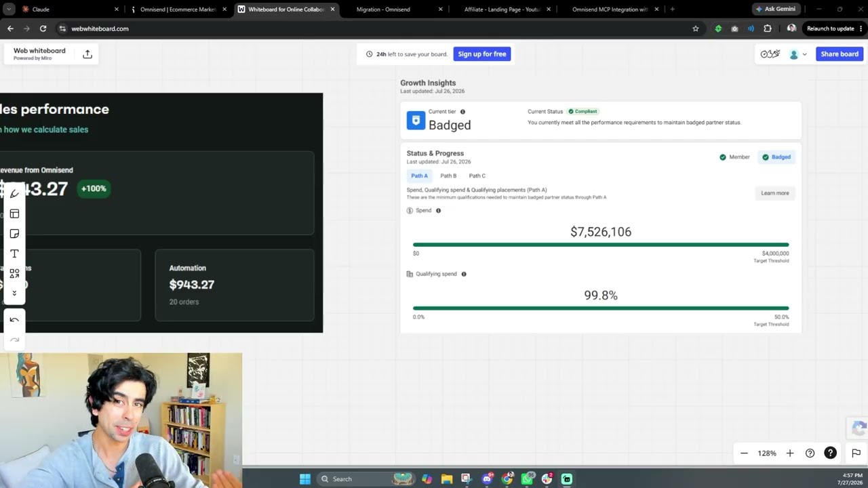Click the how we calculate sales link

[44, 129]
